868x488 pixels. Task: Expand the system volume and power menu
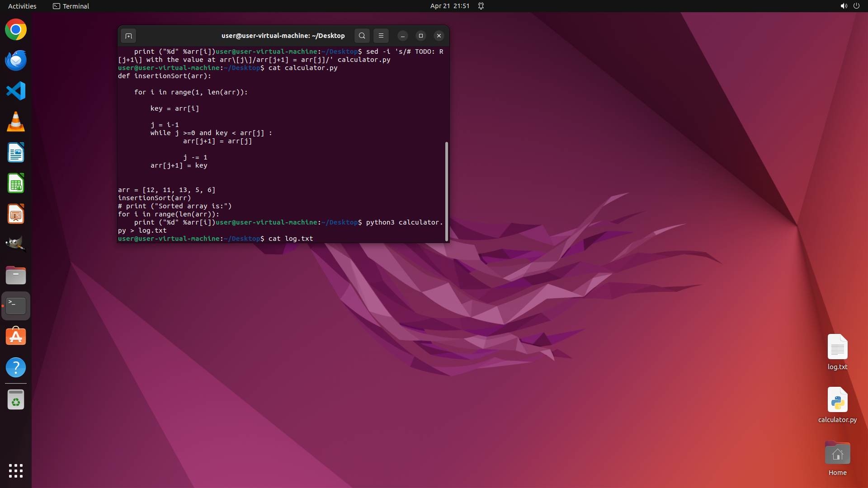849,6
